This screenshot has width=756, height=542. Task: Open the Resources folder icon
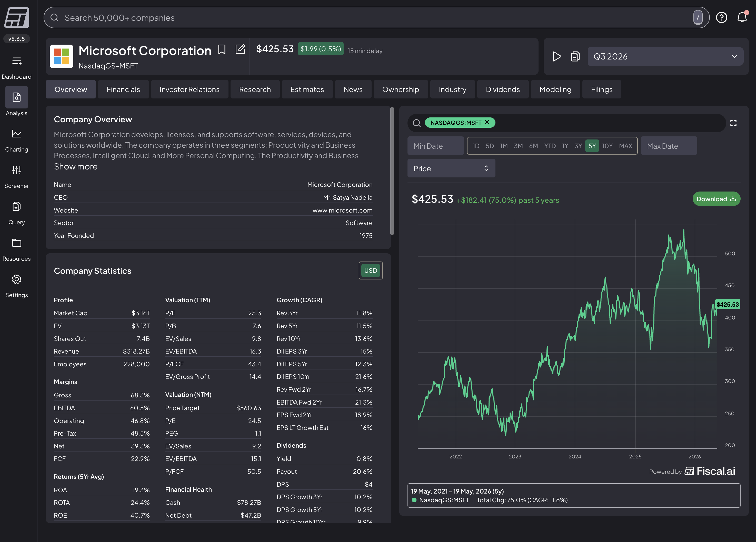point(17,243)
